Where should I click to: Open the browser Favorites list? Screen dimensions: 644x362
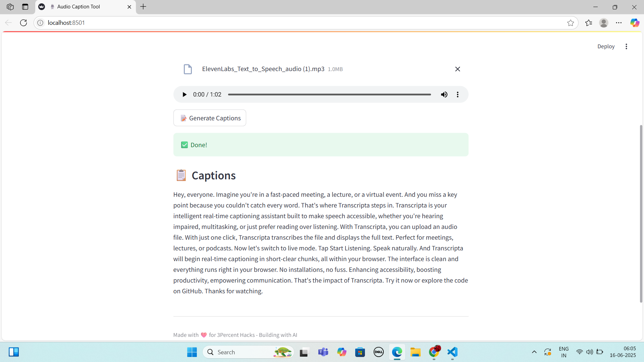coord(589,23)
